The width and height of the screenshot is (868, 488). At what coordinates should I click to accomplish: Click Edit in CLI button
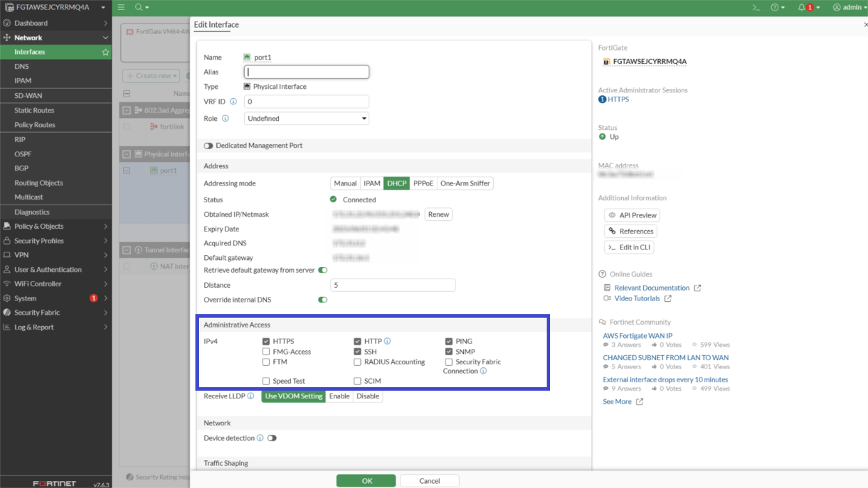coord(629,247)
